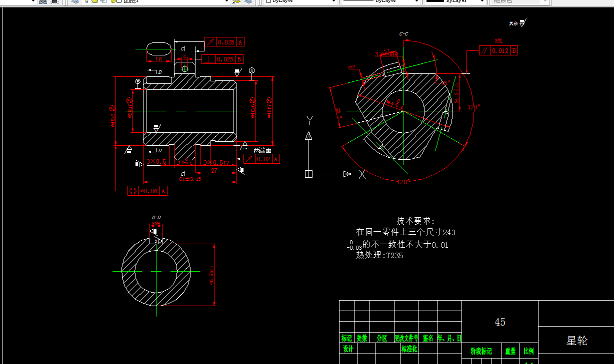Select the 0.012 B tolerance value

[500, 50]
